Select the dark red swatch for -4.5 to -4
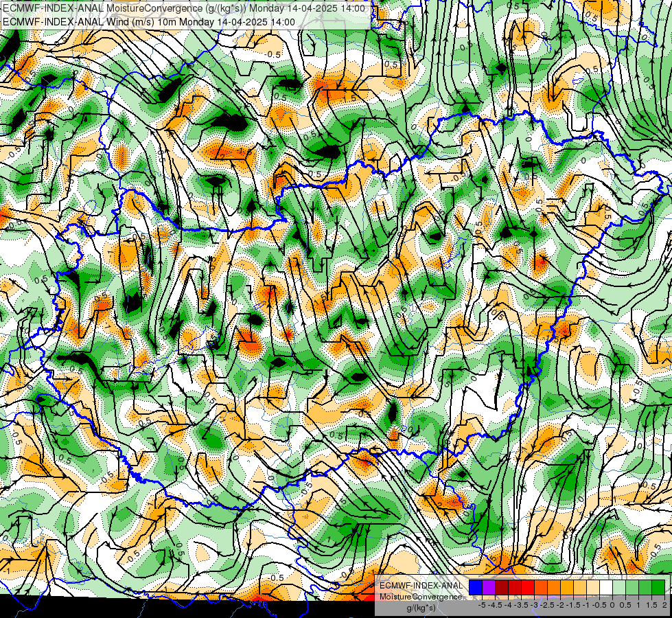 click(x=502, y=587)
